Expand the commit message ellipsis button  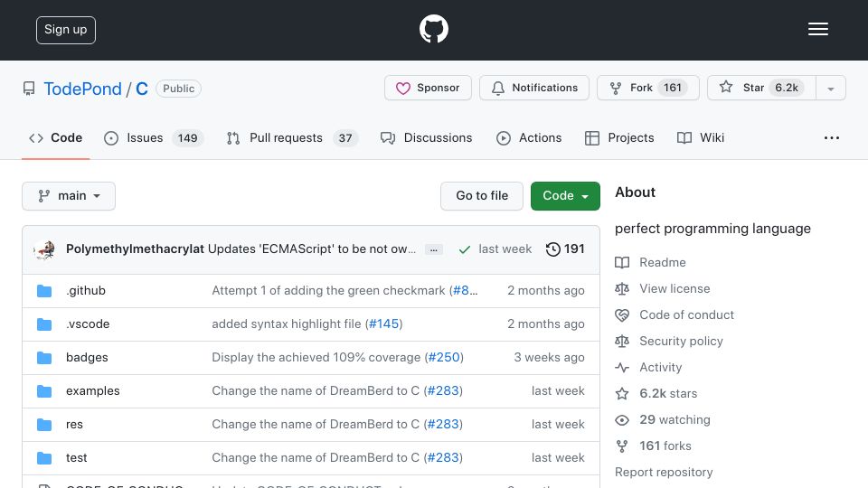coord(433,250)
